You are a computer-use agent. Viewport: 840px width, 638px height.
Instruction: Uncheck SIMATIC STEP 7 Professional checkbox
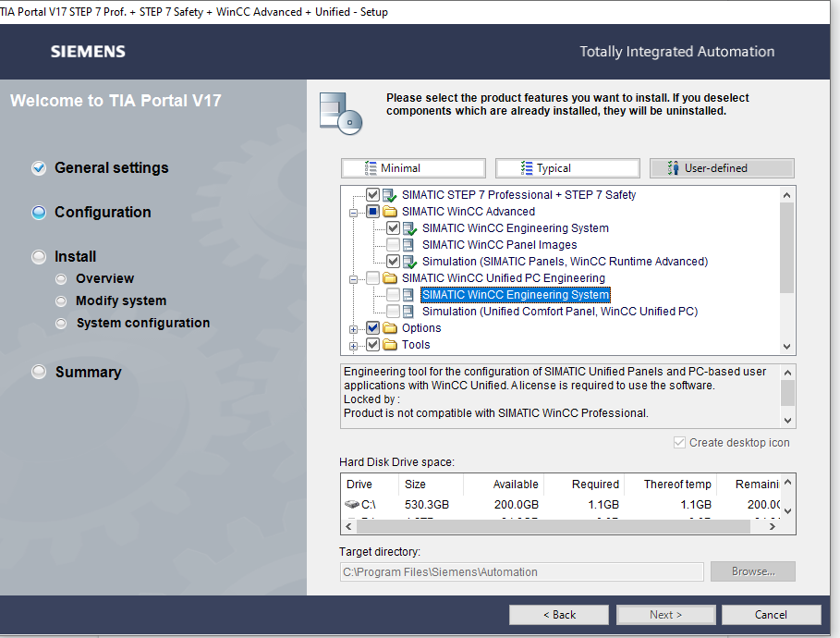point(372,195)
